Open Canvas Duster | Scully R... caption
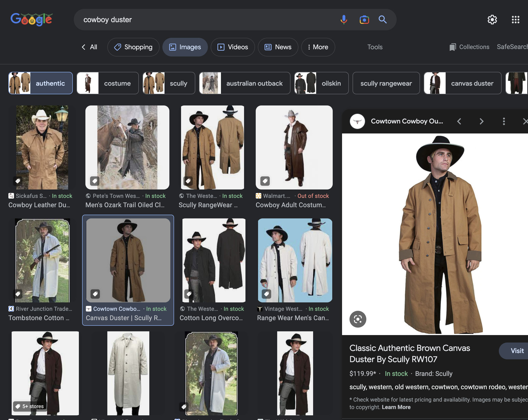 click(123, 318)
